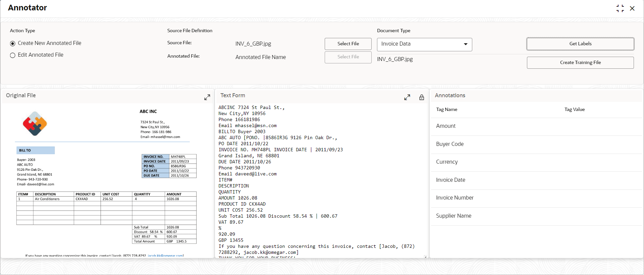Click 'New City,NY 10956' in Text Form
The image size is (644, 275).
242,114
